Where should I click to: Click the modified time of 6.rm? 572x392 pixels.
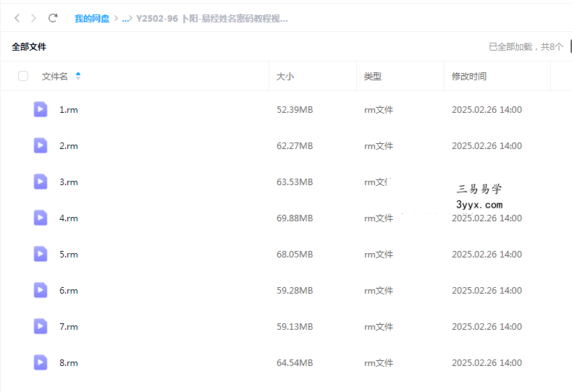click(487, 290)
